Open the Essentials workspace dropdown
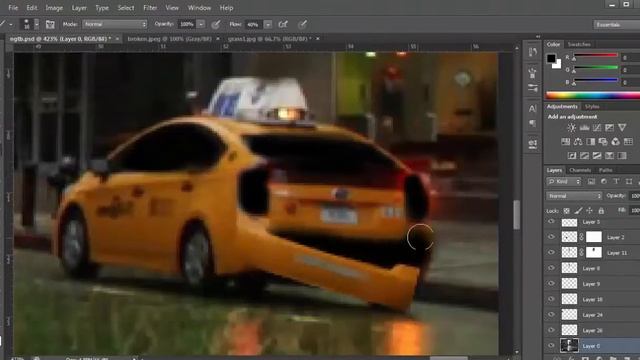The image size is (640, 360). click(616, 25)
